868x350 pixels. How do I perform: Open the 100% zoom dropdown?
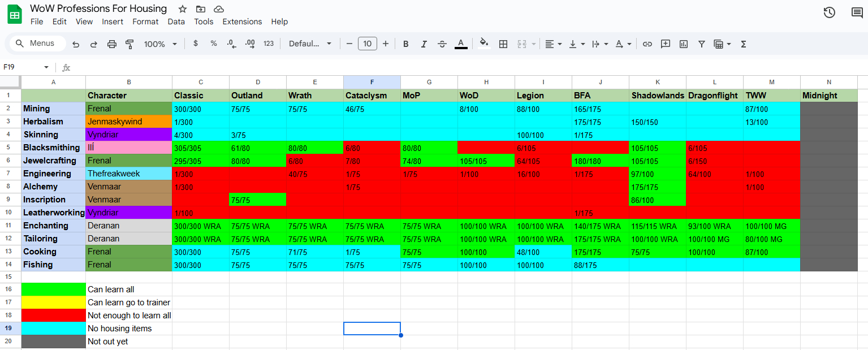coord(160,44)
